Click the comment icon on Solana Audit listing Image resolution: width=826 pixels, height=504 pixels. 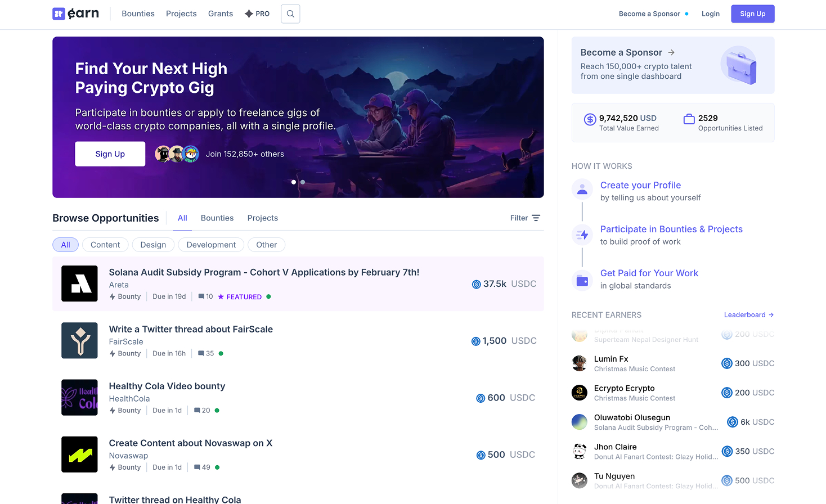pos(201,297)
